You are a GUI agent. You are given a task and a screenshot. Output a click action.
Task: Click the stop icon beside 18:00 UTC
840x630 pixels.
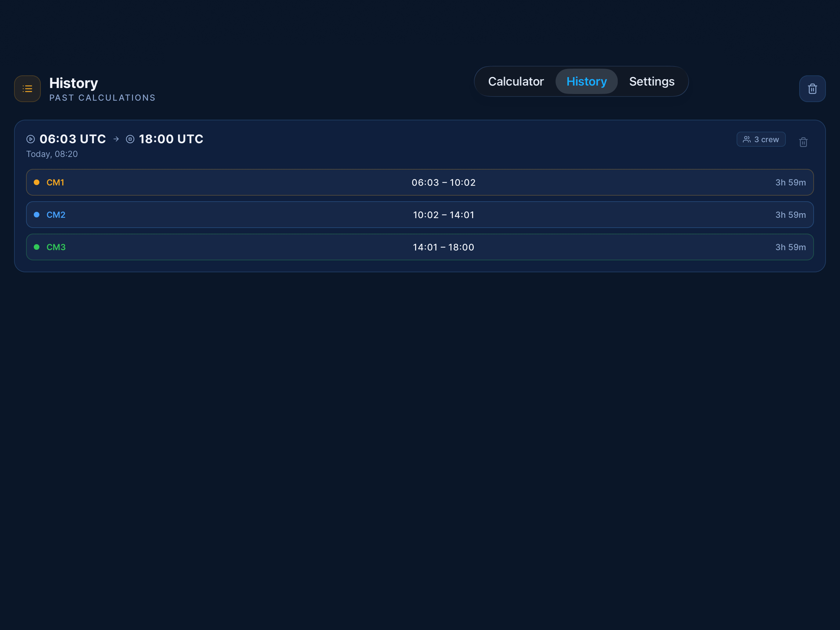pos(130,139)
